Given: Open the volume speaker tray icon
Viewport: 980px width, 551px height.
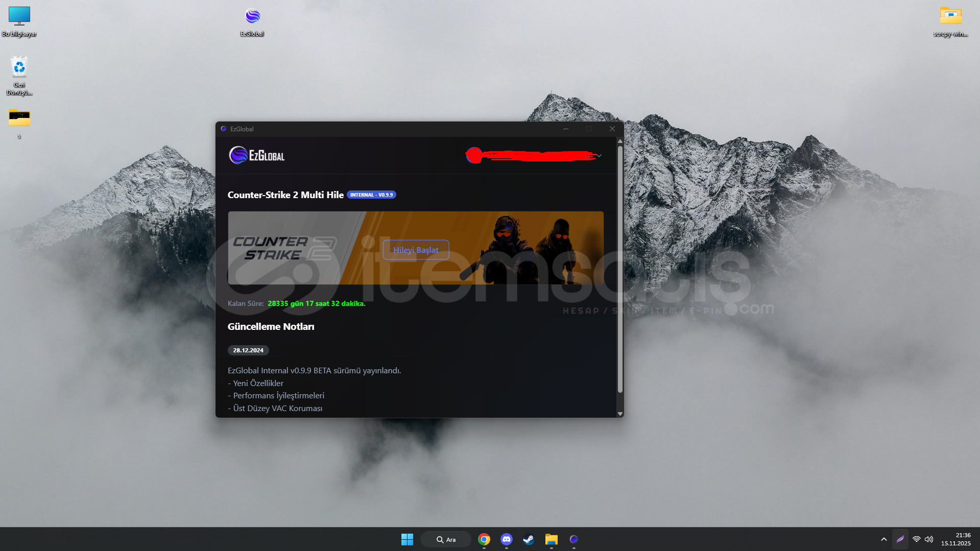Looking at the screenshot, I should pos(929,539).
